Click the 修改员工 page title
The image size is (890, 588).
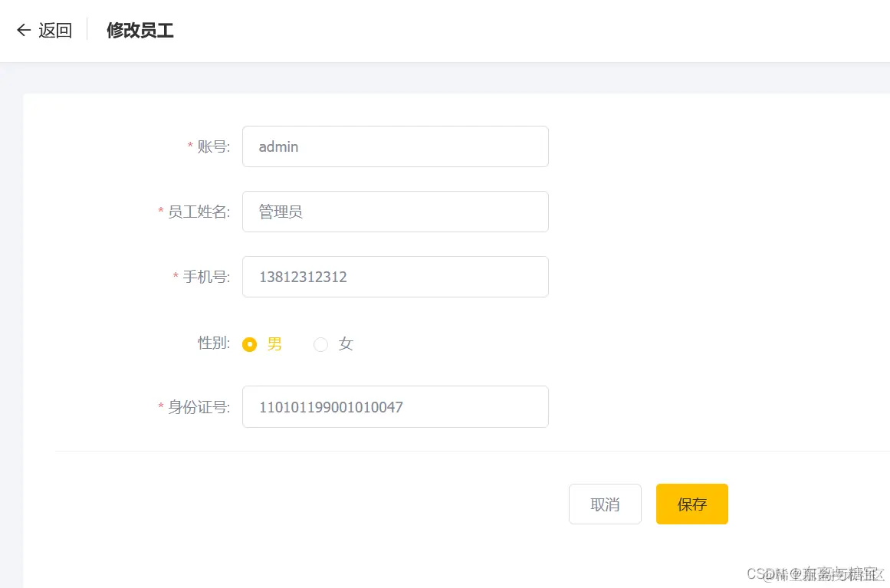[140, 30]
